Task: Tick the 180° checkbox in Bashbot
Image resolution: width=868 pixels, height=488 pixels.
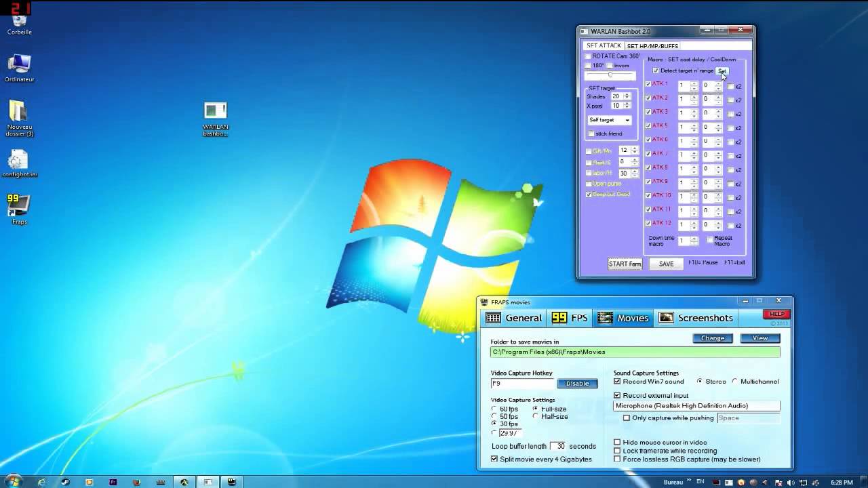Action: click(x=588, y=66)
